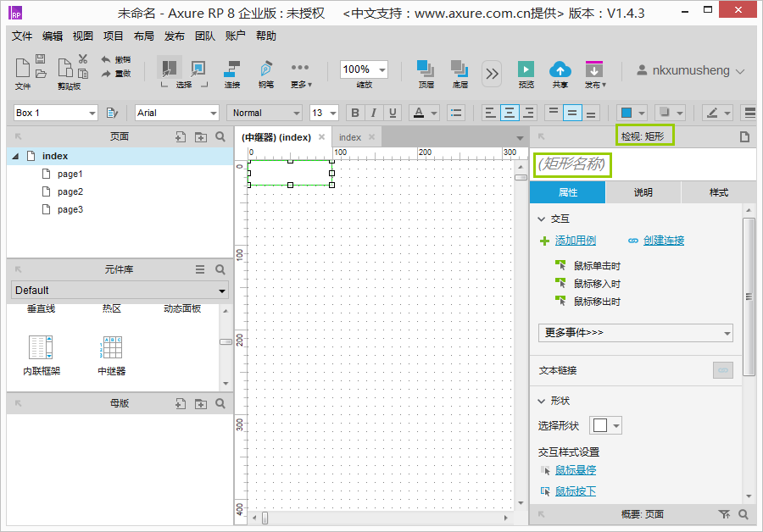
Task: Open the Normal font weight dropdown
Action: tap(265, 113)
